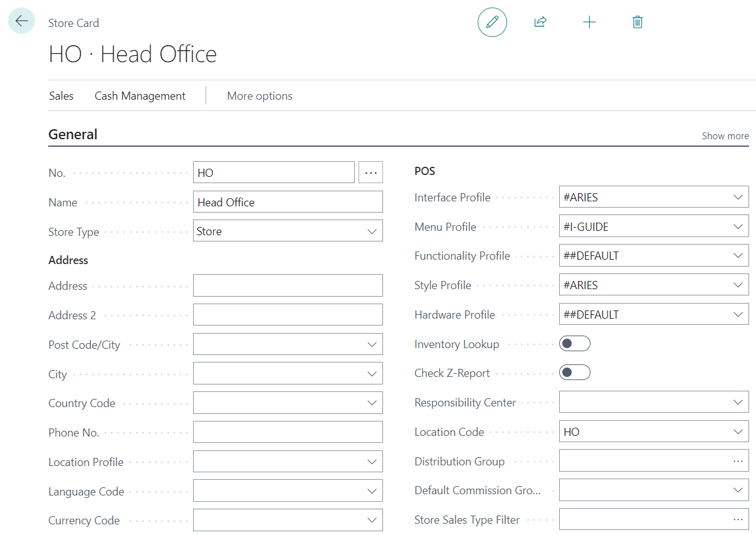Open the Cash Management menu
This screenshot has height=535, width=756.
[140, 96]
